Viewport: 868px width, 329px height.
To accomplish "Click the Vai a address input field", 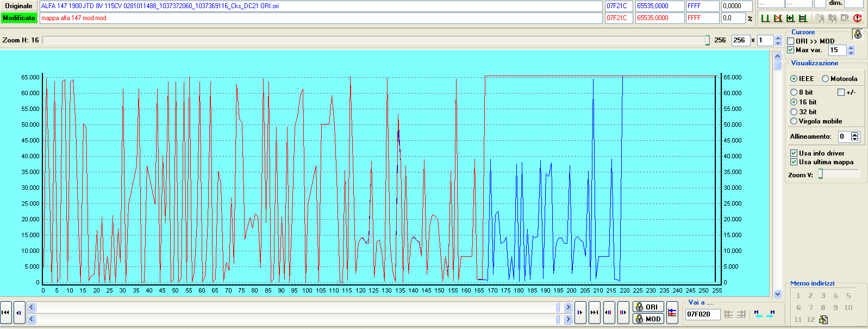I will click(x=702, y=314).
